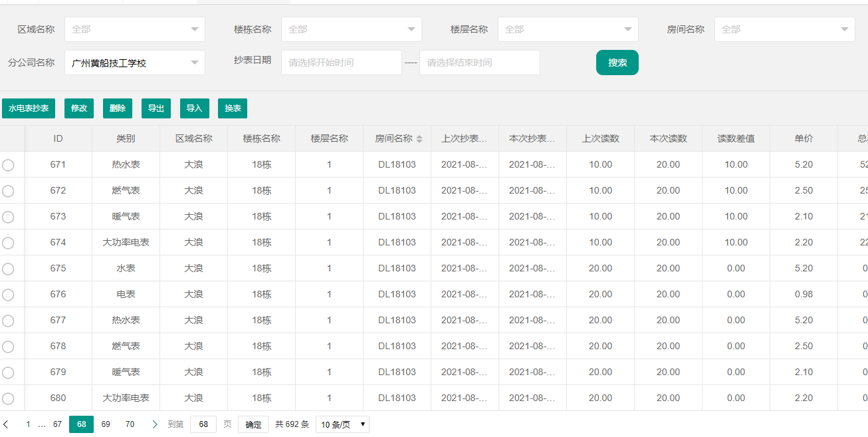Open the 区域名称 dropdown
Screen dimensions: 868x437
(134, 29)
